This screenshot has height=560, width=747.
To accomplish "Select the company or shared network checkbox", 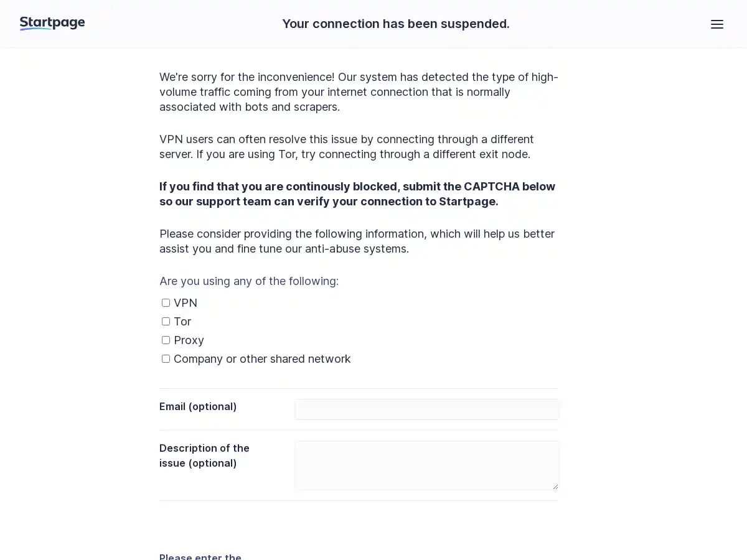I will (x=166, y=359).
